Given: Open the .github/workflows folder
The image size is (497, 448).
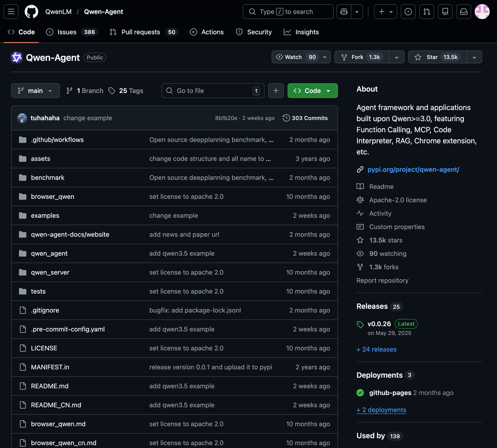Looking at the screenshot, I should pyautogui.click(x=57, y=140).
